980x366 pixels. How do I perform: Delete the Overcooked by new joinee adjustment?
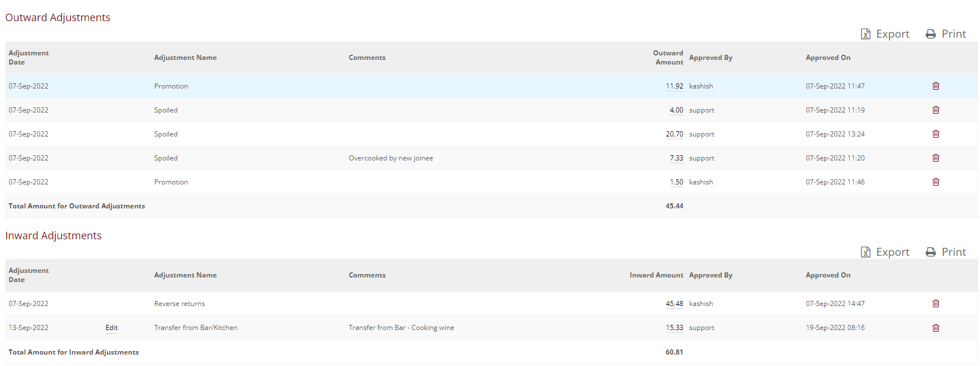[935, 158]
